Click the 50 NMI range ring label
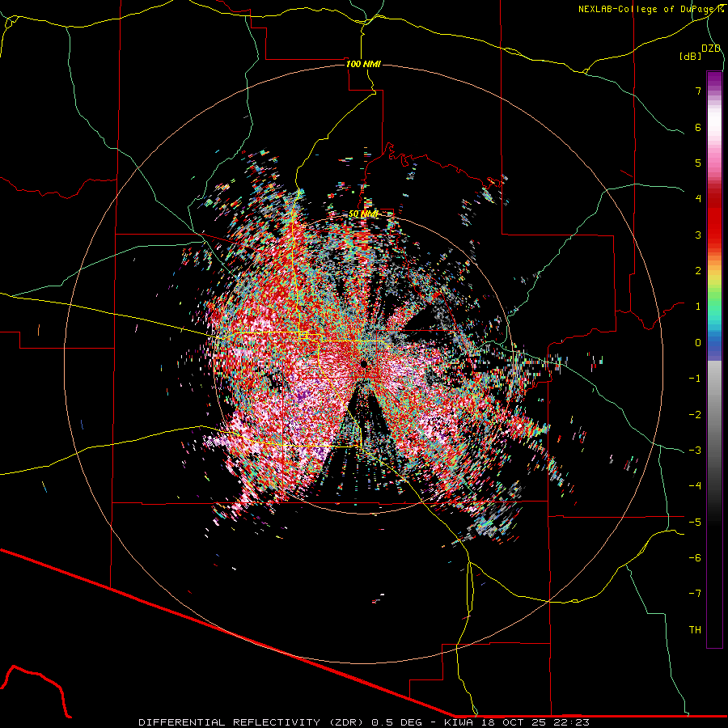Viewport: 728px width, 728px height. (363, 214)
